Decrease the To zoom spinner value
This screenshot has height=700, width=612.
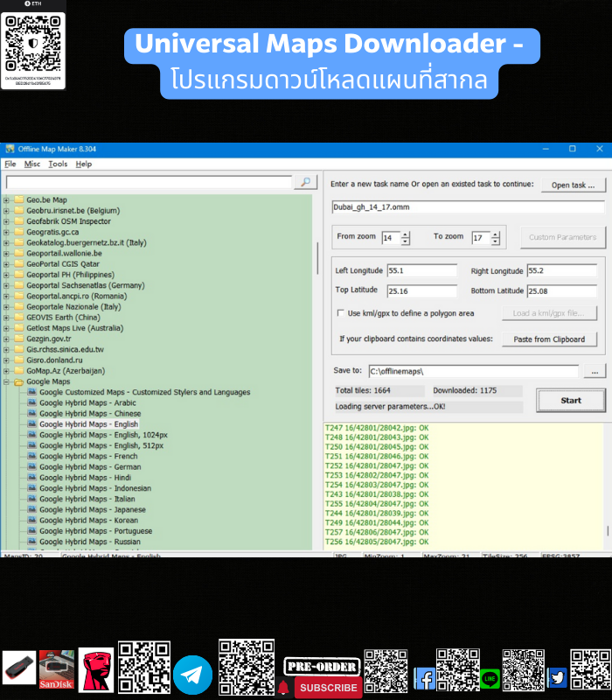[496, 241]
